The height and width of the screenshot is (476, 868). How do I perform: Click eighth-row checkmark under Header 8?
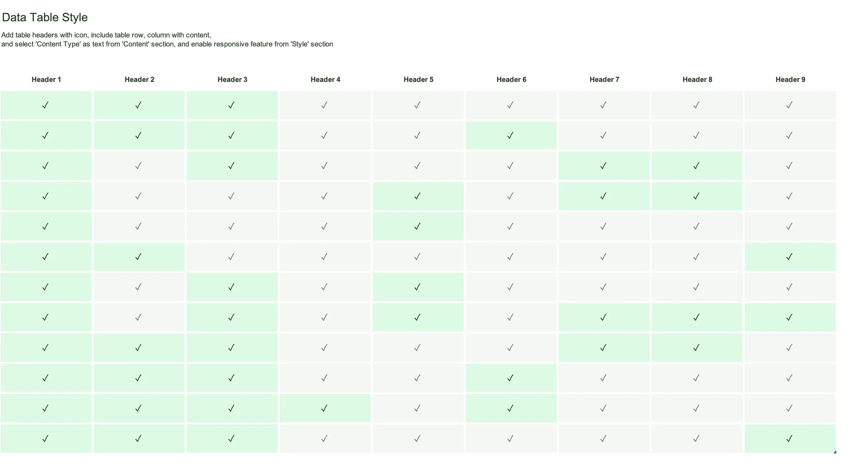697,317
